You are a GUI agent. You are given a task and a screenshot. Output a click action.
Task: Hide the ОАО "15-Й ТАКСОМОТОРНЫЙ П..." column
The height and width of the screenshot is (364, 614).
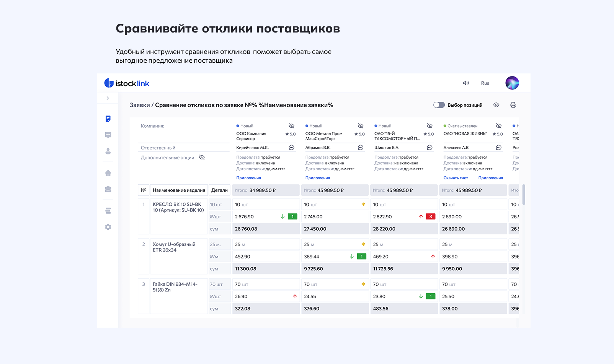pyautogui.click(x=429, y=126)
